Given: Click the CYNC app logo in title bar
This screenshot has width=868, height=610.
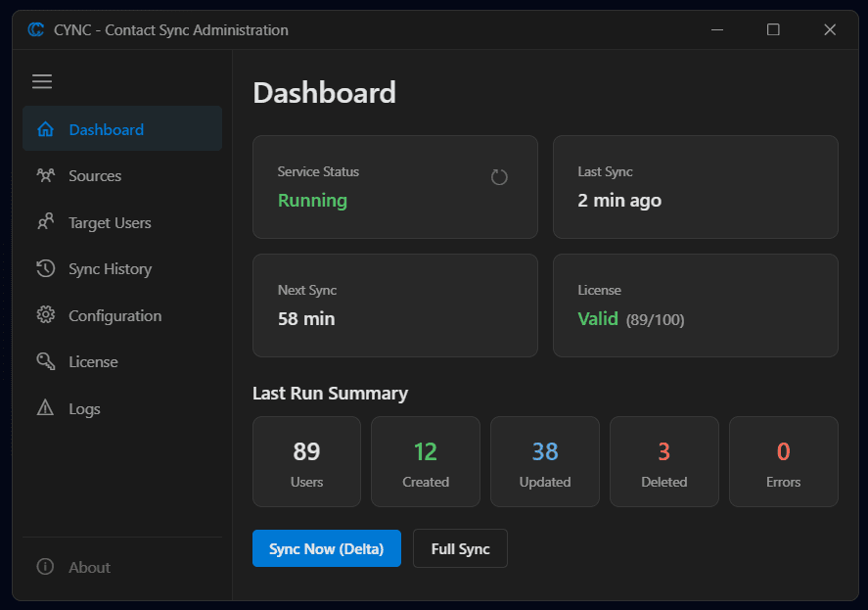Looking at the screenshot, I should click(x=36, y=30).
